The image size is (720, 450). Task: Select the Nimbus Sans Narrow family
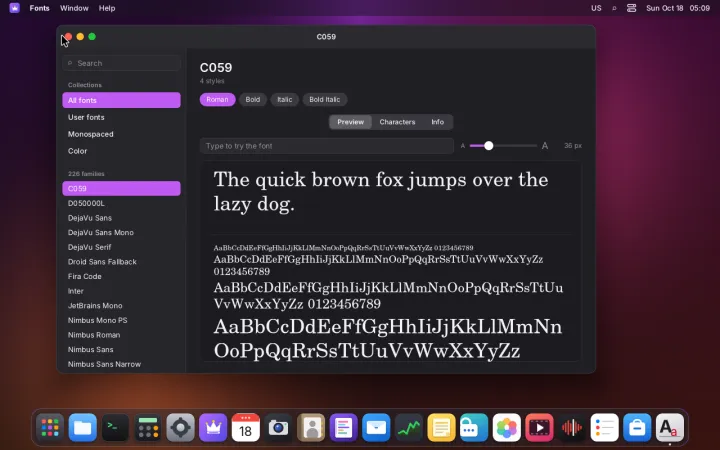pyautogui.click(x=121, y=364)
